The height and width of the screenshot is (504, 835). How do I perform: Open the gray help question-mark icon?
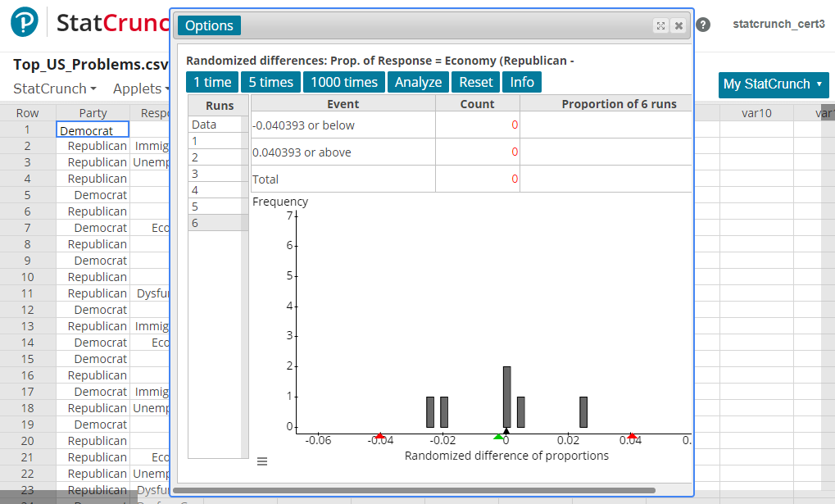coord(703,25)
